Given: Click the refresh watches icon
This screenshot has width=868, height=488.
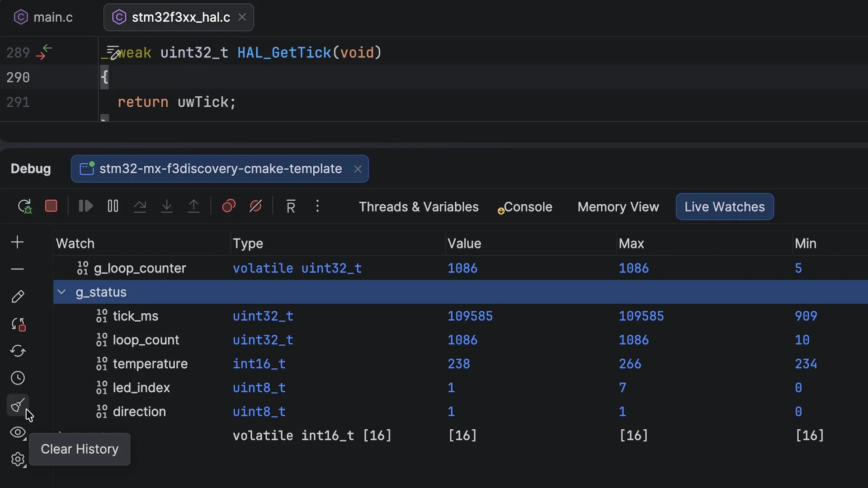Looking at the screenshot, I should coord(18,351).
